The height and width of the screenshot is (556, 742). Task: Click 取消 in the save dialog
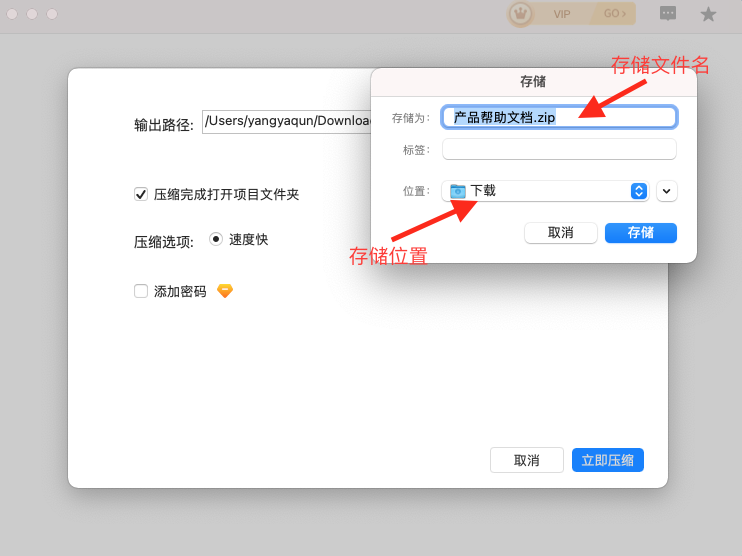(561, 233)
